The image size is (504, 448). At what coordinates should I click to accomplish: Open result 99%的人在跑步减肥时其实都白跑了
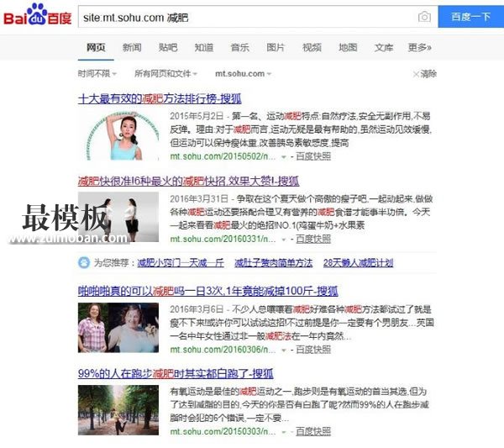tap(176, 374)
